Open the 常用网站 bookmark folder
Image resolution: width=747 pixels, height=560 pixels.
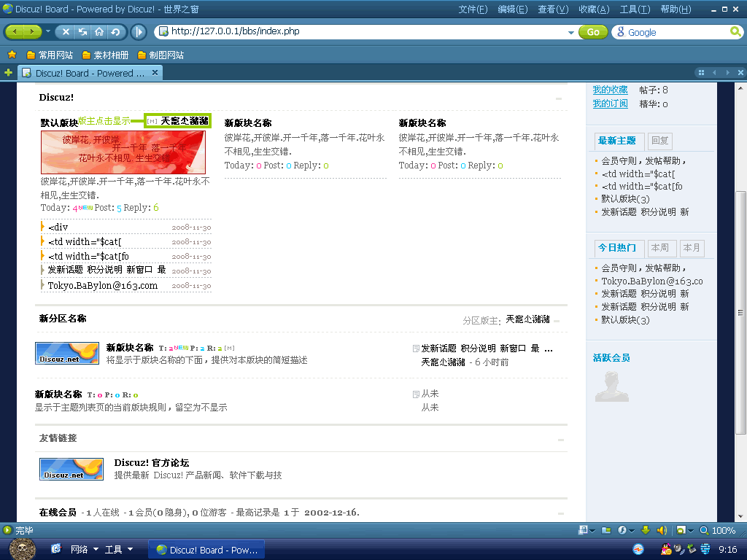point(50,55)
